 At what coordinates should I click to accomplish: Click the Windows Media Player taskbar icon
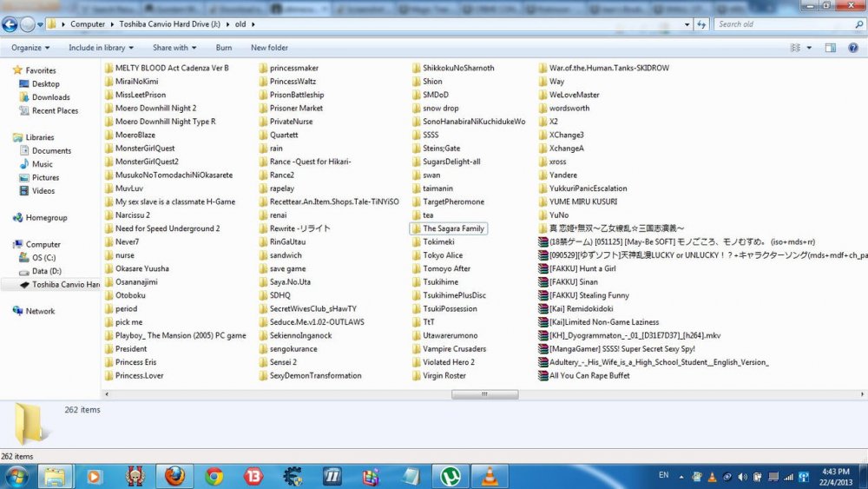(94, 476)
